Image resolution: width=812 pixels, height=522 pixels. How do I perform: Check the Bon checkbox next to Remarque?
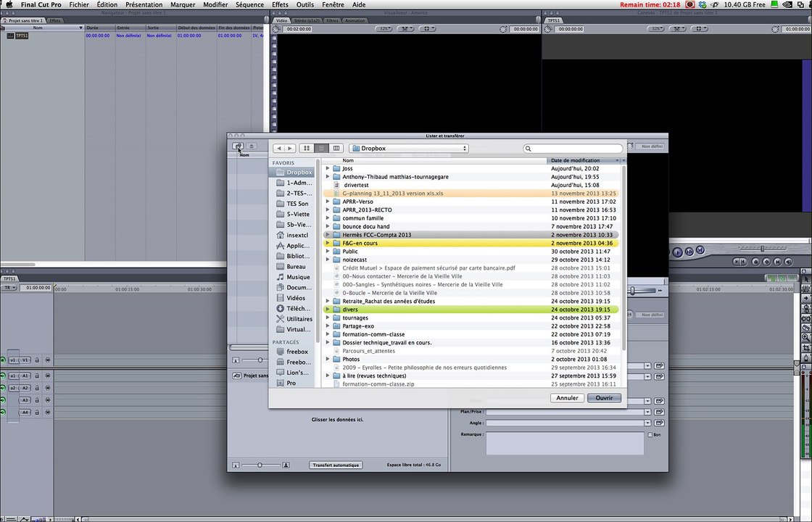point(650,435)
